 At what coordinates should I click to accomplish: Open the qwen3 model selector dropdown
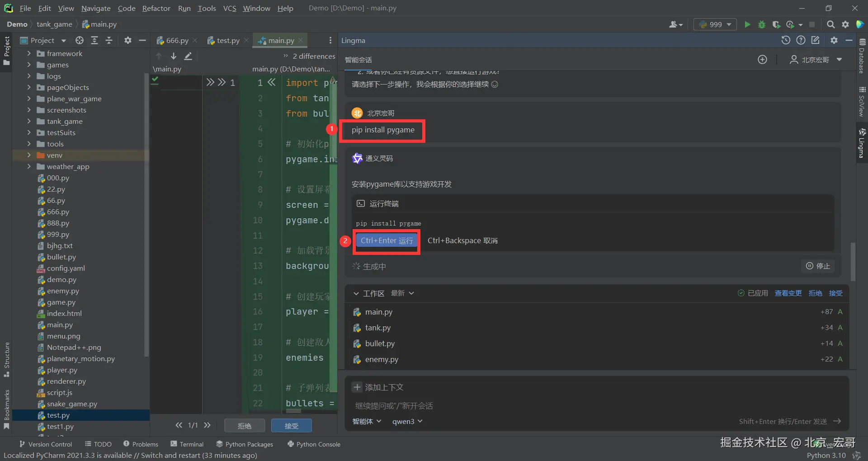pyautogui.click(x=407, y=421)
